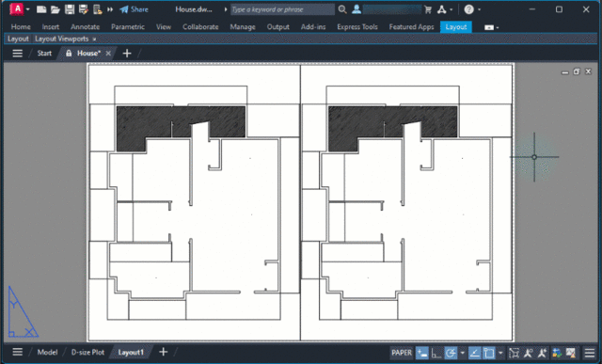Open the View ribbon tab

pos(164,27)
